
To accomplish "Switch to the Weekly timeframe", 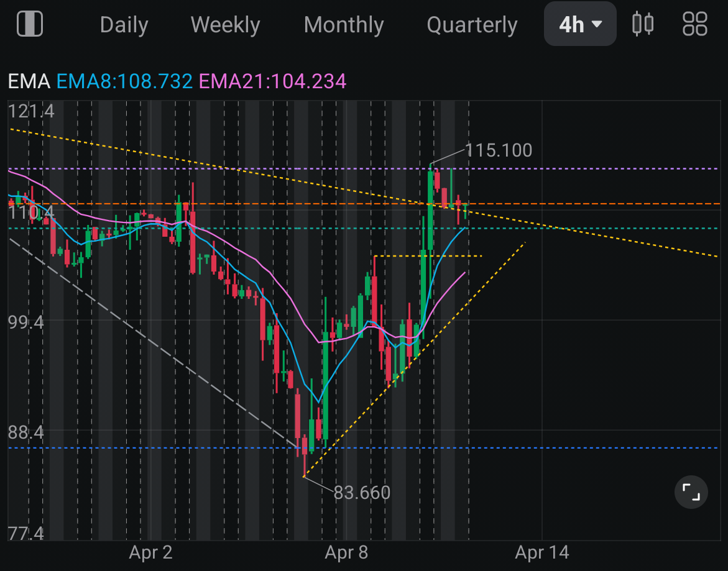I will click(x=225, y=25).
